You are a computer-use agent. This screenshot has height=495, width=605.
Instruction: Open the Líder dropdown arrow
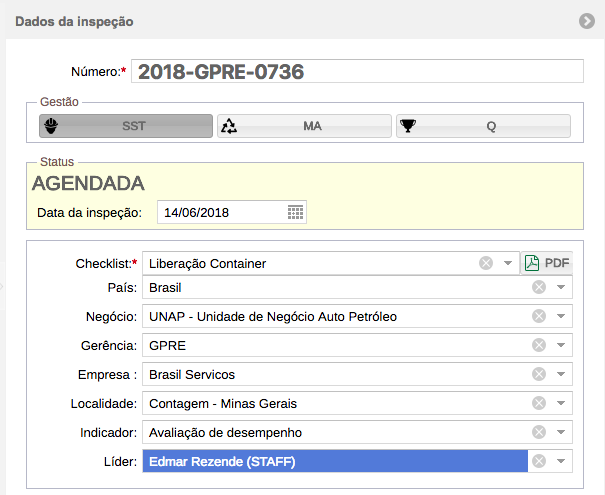(x=561, y=461)
